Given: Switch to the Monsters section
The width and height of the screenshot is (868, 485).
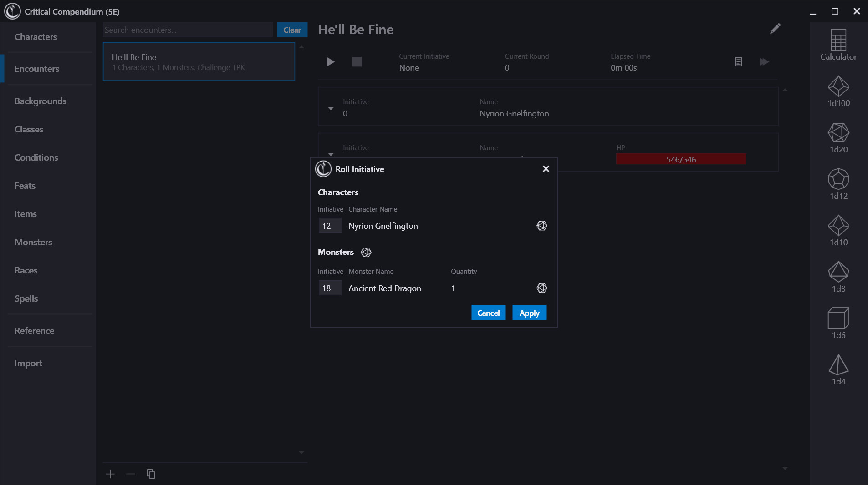Looking at the screenshot, I should click(33, 242).
